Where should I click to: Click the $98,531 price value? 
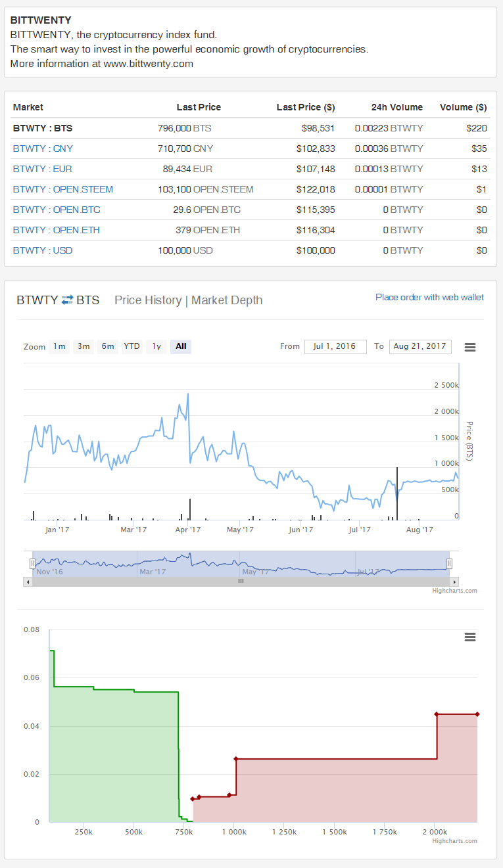pos(318,128)
